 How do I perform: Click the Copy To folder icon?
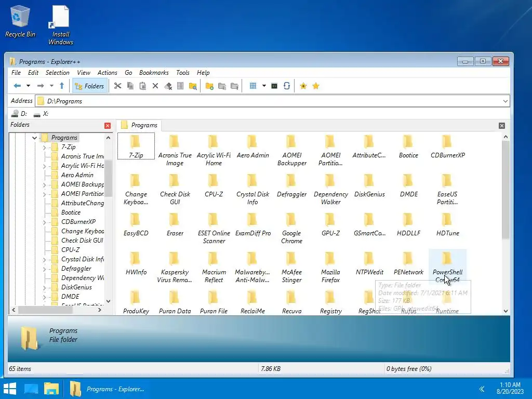[222, 86]
